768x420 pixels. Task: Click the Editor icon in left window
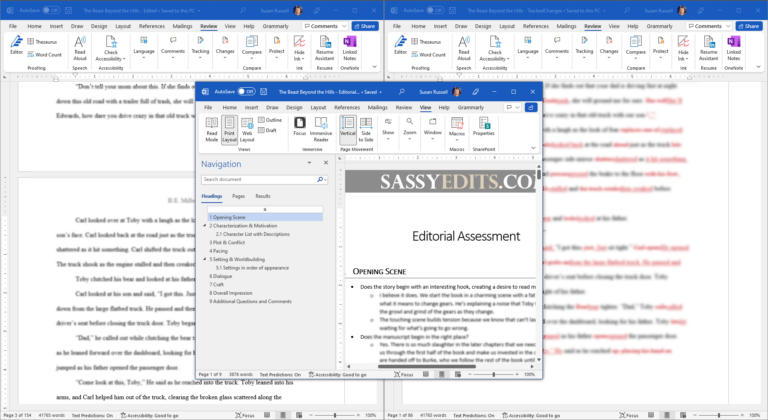point(17,45)
